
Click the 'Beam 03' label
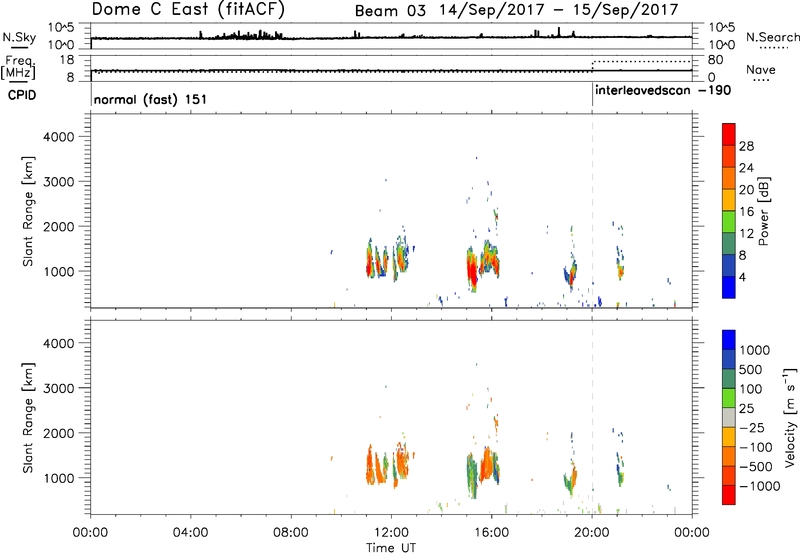coord(390,11)
